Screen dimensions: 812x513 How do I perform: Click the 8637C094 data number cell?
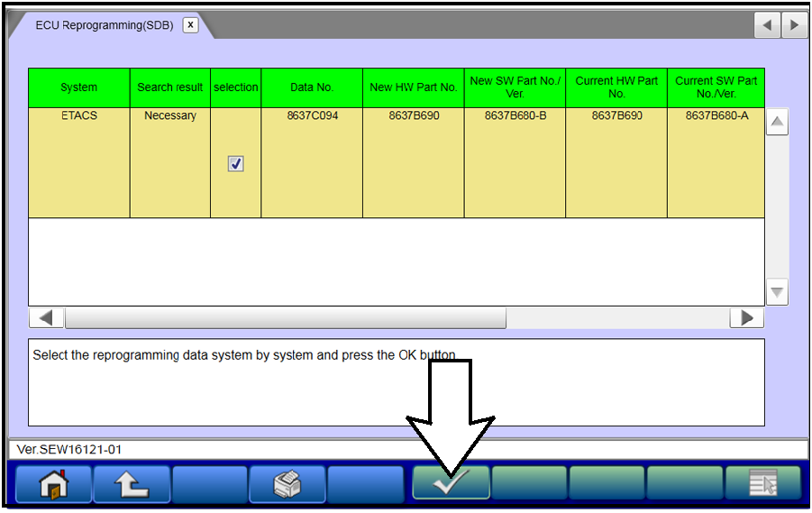[x=312, y=116]
